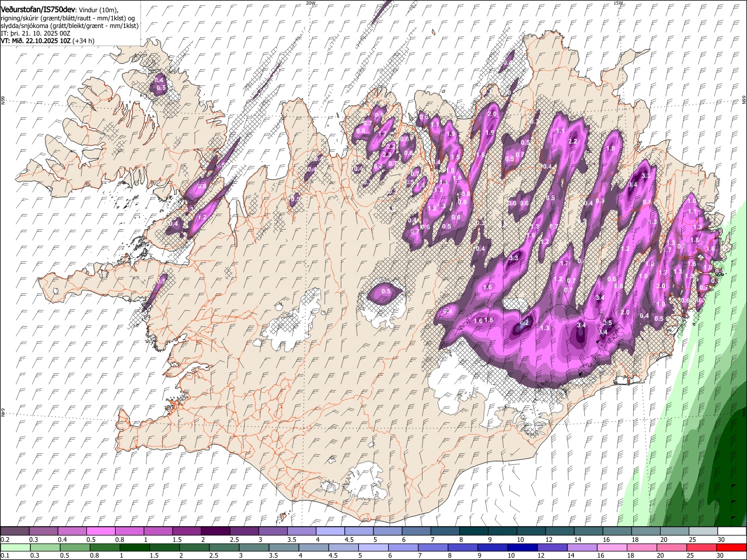Screen dimensions: 747x560
Task: Click the '0.4' label on top legend row
Action: pyautogui.click(x=62, y=540)
